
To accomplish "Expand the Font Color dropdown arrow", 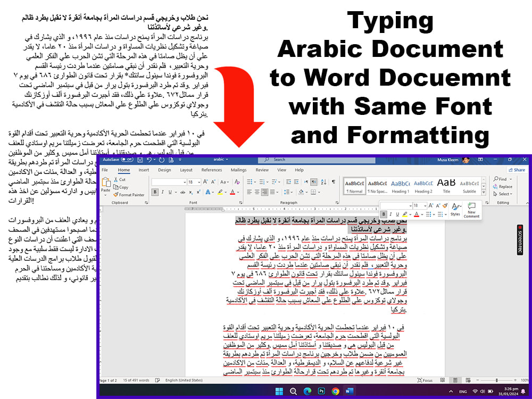I will (x=237, y=192).
